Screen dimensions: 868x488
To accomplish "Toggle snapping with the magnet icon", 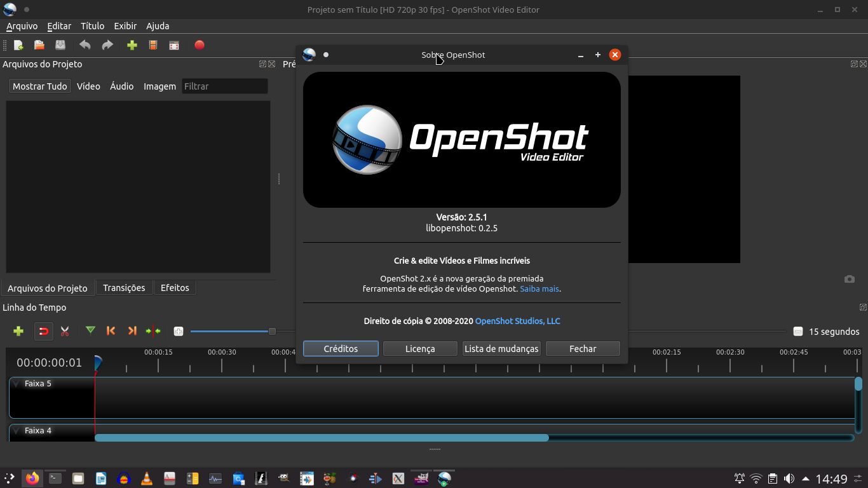I will [x=43, y=331].
